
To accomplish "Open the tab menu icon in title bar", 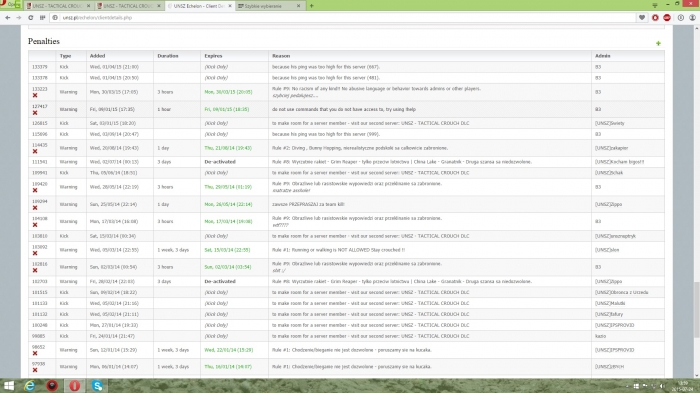I will coord(654,5).
